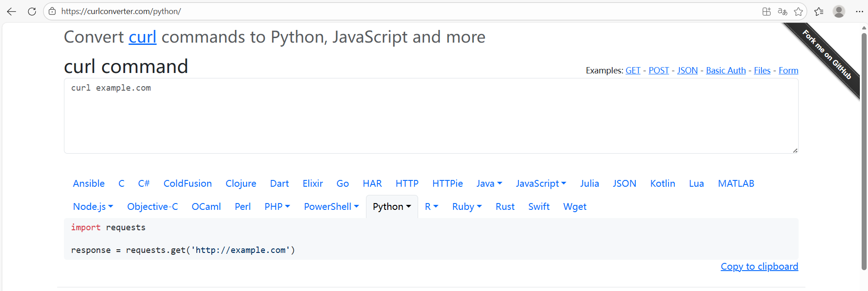Click the page vertical scrollbar
This screenshot has height=291, width=868.
click(864, 150)
